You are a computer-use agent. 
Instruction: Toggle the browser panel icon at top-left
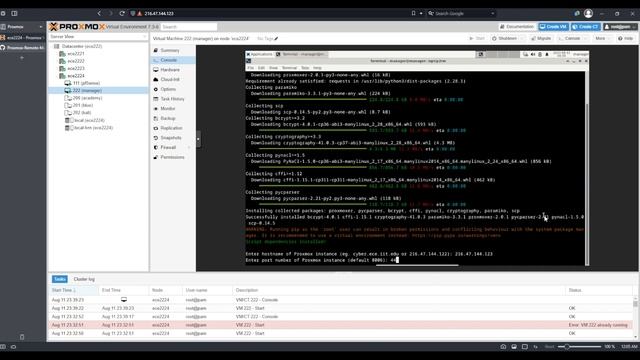click(x=14, y=13)
